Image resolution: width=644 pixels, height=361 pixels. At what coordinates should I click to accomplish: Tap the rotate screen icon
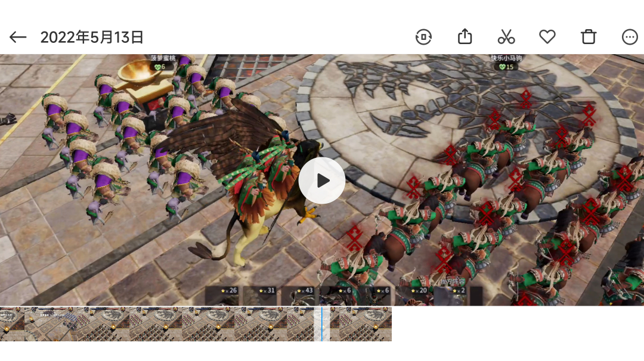(423, 37)
